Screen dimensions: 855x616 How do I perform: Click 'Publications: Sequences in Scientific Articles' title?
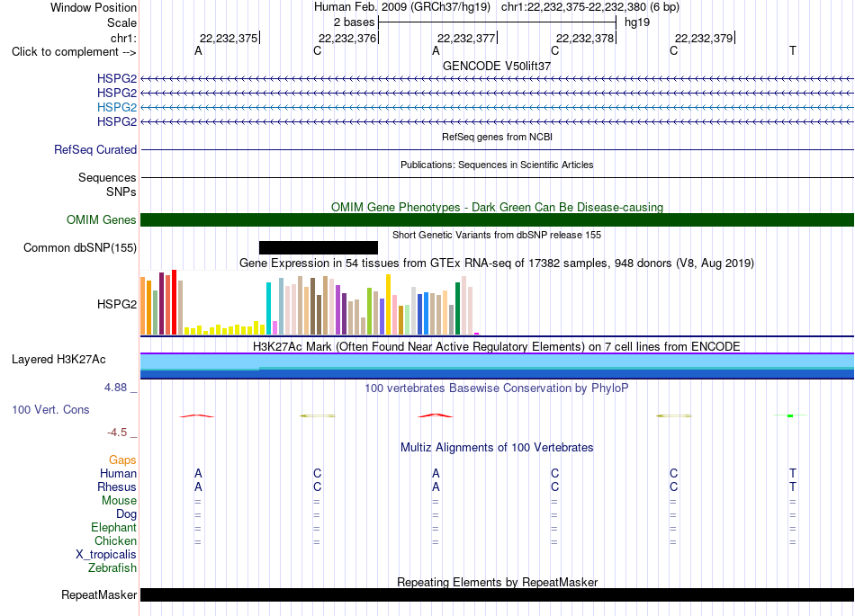click(497, 165)
